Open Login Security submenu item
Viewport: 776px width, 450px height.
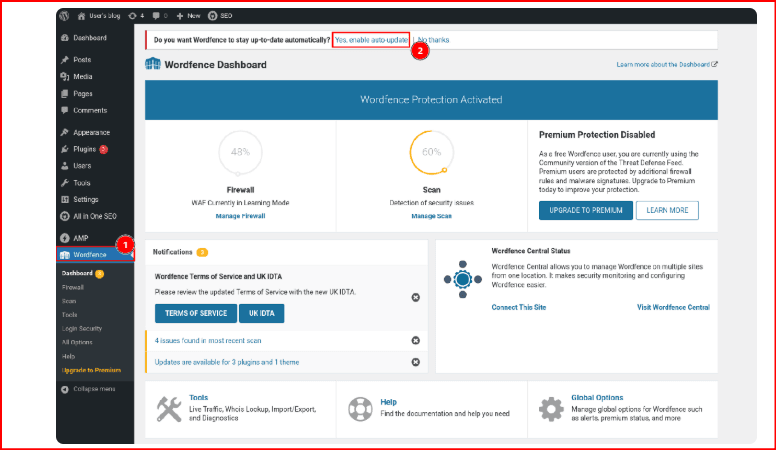point(82,328)
